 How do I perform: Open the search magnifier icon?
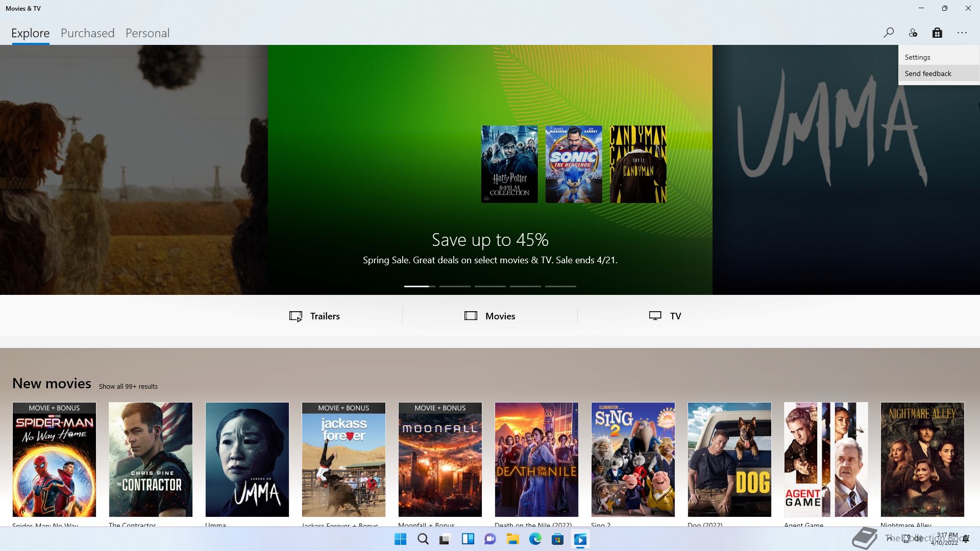pos(888,33)
